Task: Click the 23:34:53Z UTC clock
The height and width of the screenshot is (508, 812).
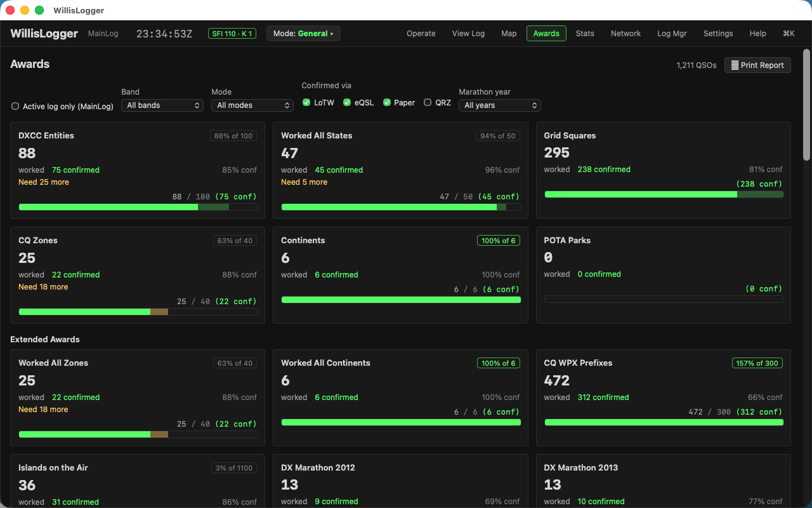Action: coord(164,34)
